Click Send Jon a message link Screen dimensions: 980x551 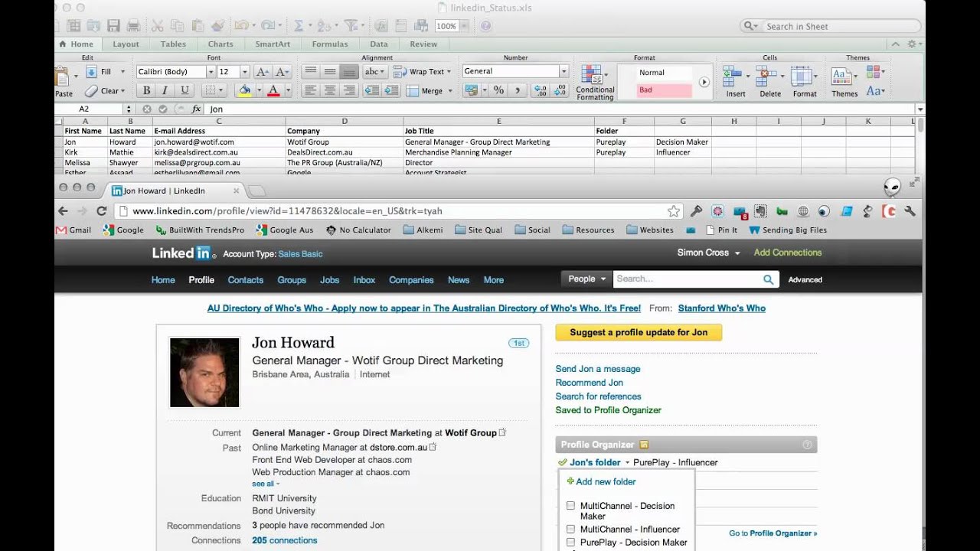(x=598, y=369)
